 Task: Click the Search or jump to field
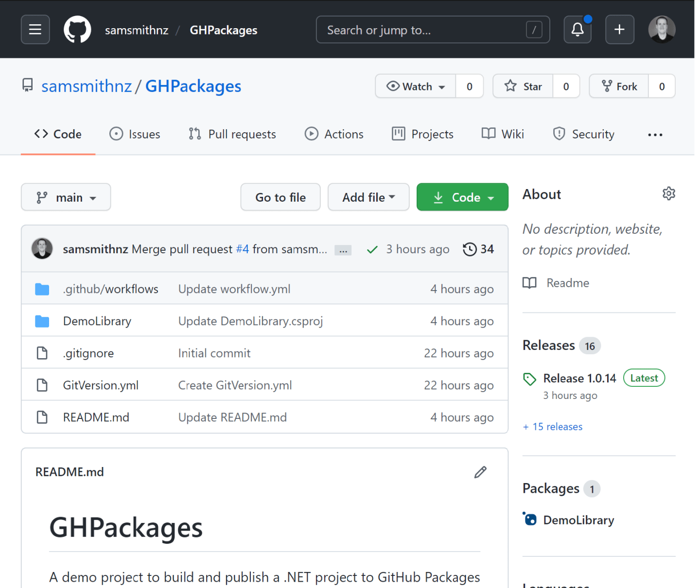point(433,30)
